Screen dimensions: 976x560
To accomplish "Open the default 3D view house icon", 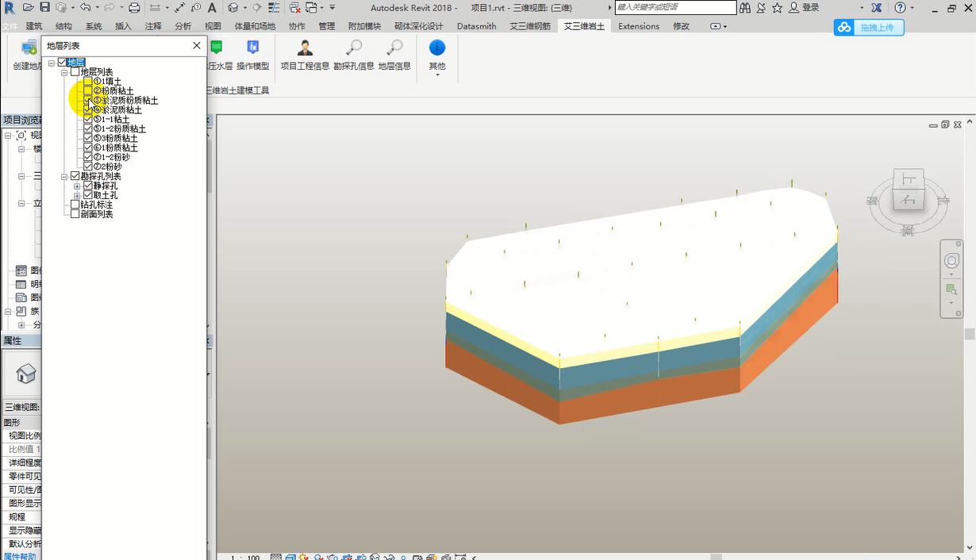I will click(x=232, y=7).
